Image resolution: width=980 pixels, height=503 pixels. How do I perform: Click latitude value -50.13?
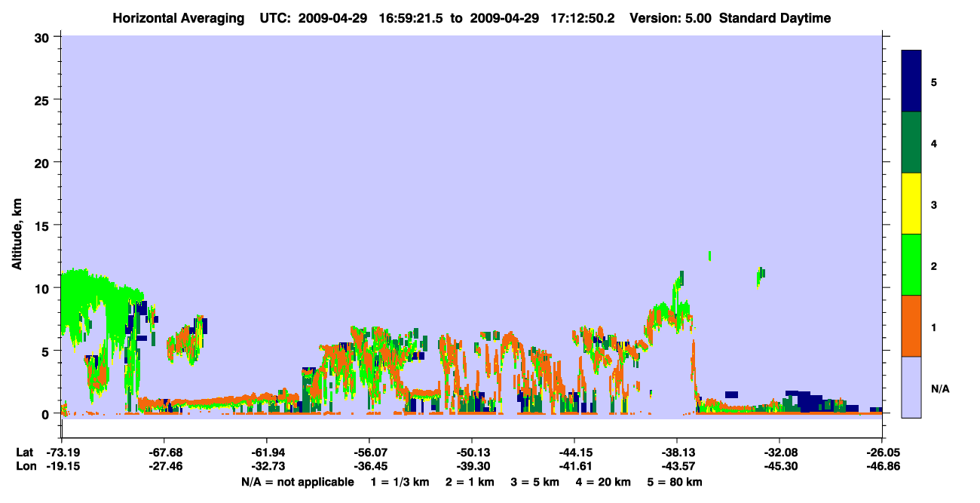click(472, 452)
